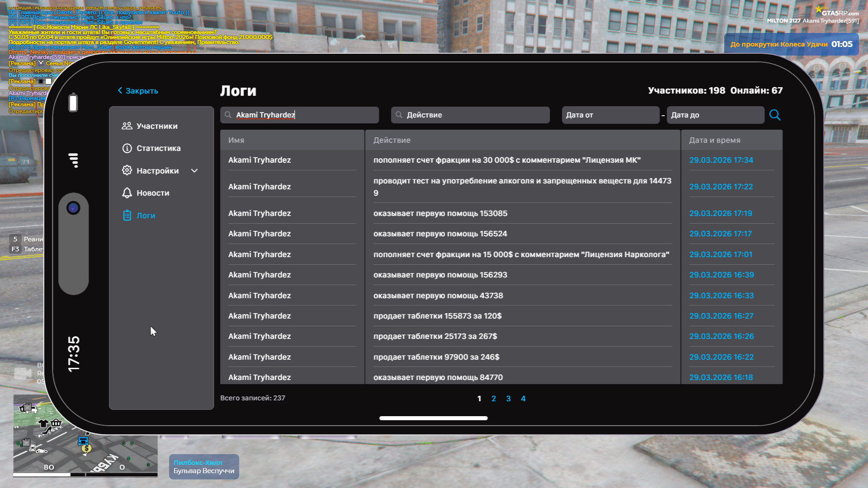Screen dimensions: 868x488
Task: Click the phone home indicator bar
Action: coord(433,418)
